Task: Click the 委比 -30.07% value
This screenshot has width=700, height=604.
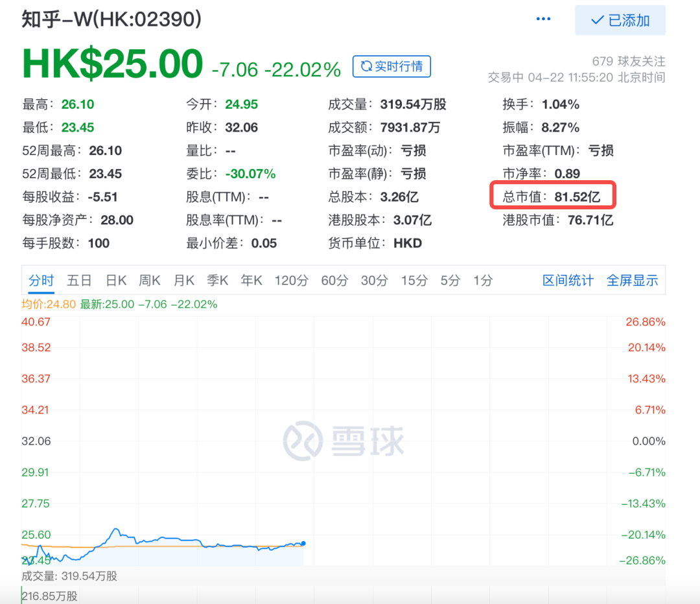Action: [x=231, y=174]
